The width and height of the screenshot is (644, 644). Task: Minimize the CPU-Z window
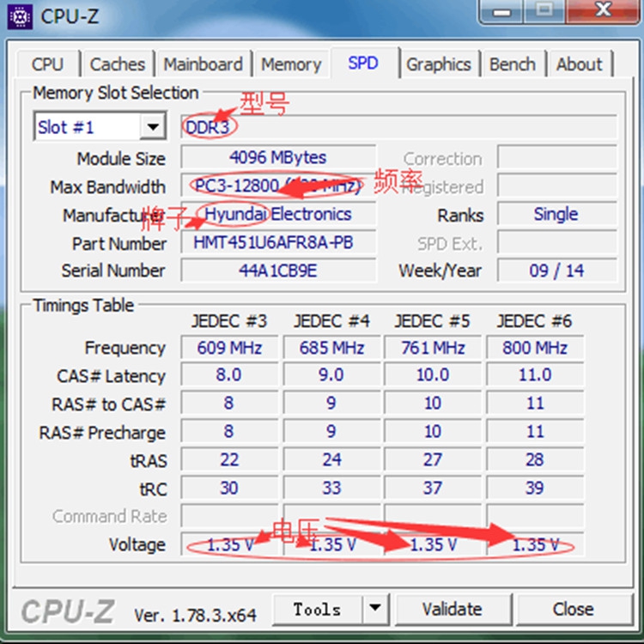(x=507, y=11)
